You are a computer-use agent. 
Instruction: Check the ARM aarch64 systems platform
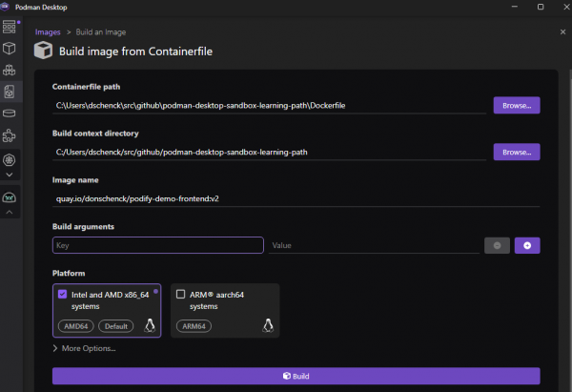pyautogui.click(x=181, y=295)
